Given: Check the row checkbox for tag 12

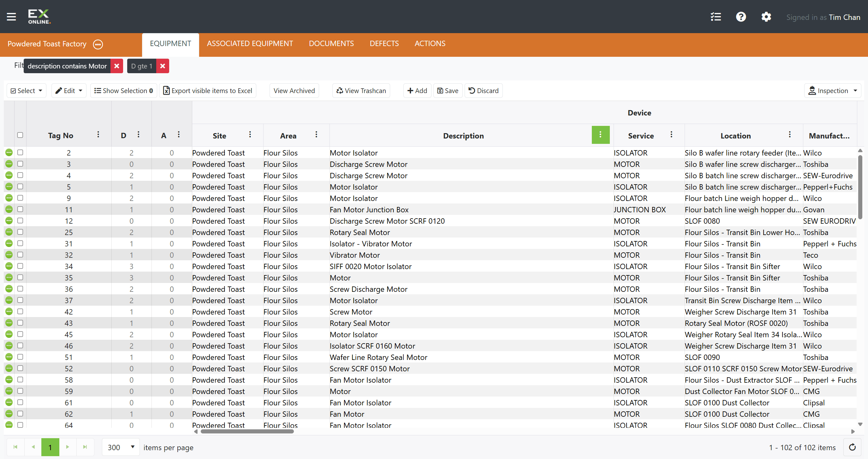Looking at the screenshot, I should [20, 221].
